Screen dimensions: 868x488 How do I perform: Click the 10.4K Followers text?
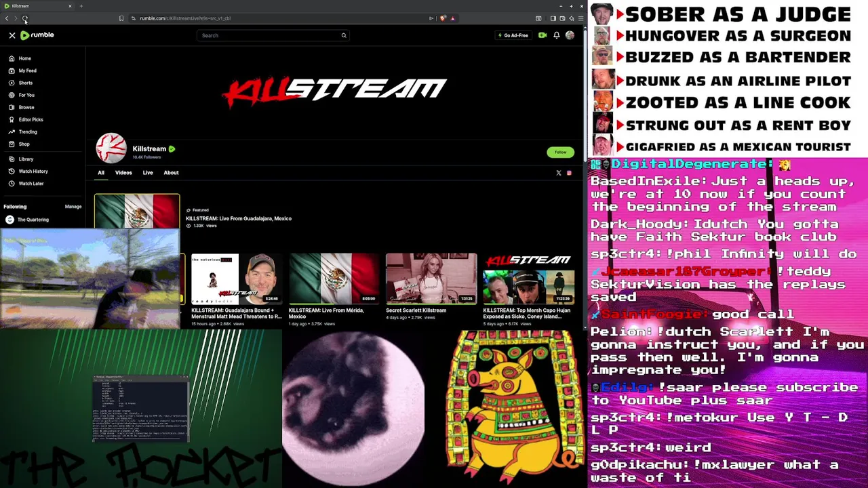pos(146,157)
